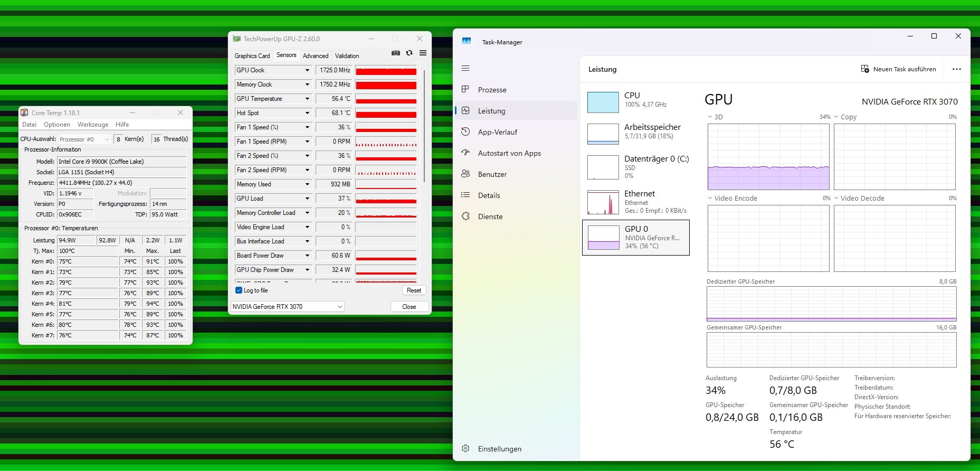Open the GPU-Z hamburger menu
Image resolution: width=980 pixels, height=471 pixels.
423,53
